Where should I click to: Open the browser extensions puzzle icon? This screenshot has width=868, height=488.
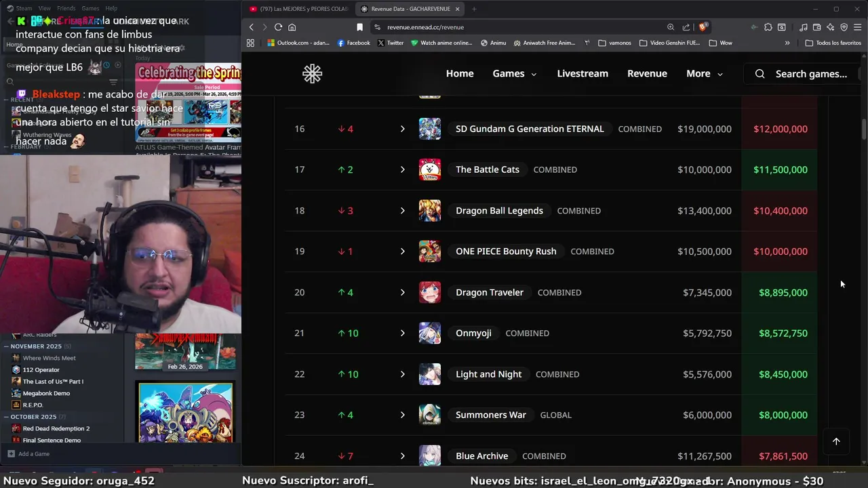(x=768, y=27)
